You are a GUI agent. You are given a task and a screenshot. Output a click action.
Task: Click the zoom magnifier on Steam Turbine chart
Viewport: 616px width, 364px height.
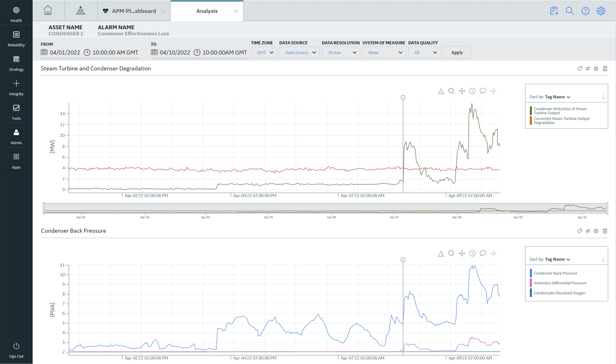[x=451, y=91]
